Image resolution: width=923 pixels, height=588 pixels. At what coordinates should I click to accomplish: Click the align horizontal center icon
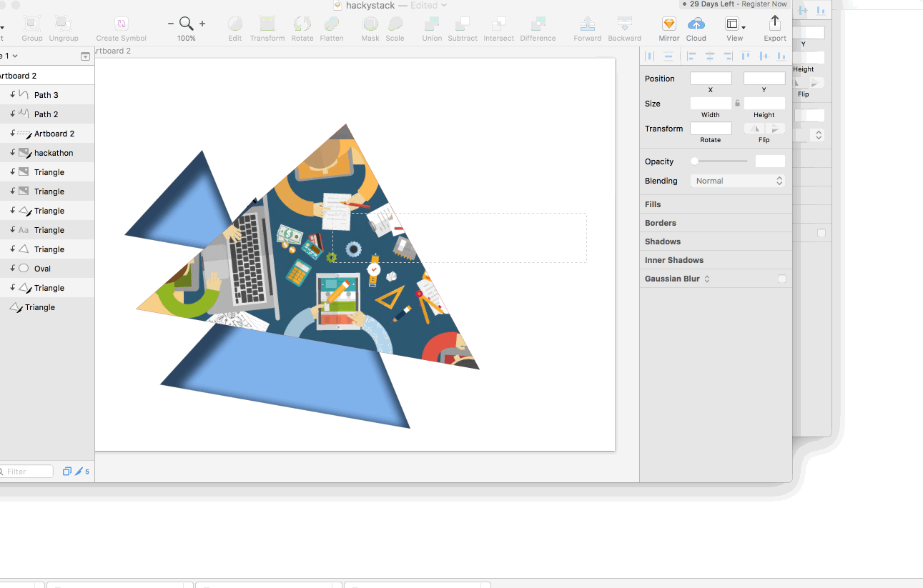point(710,56)
